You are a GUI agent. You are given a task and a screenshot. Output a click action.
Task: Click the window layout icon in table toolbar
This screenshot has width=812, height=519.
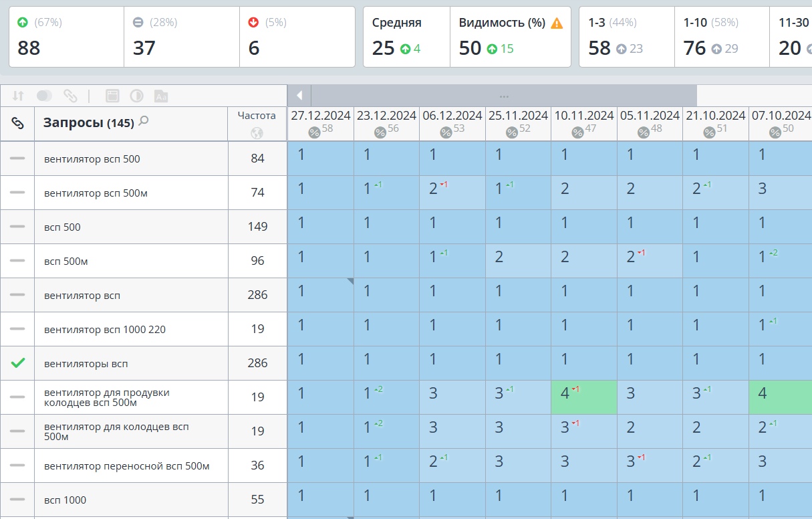[x=112, y=96]
